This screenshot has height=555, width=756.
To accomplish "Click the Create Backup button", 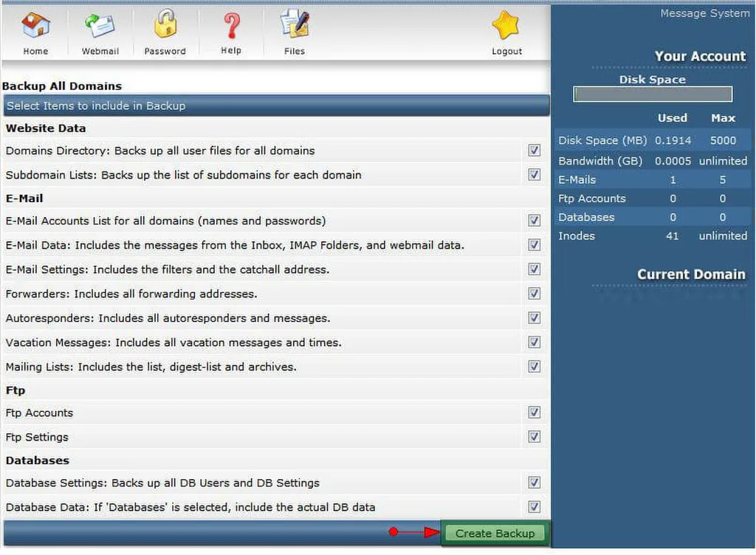I will click(x=495, y=534).
